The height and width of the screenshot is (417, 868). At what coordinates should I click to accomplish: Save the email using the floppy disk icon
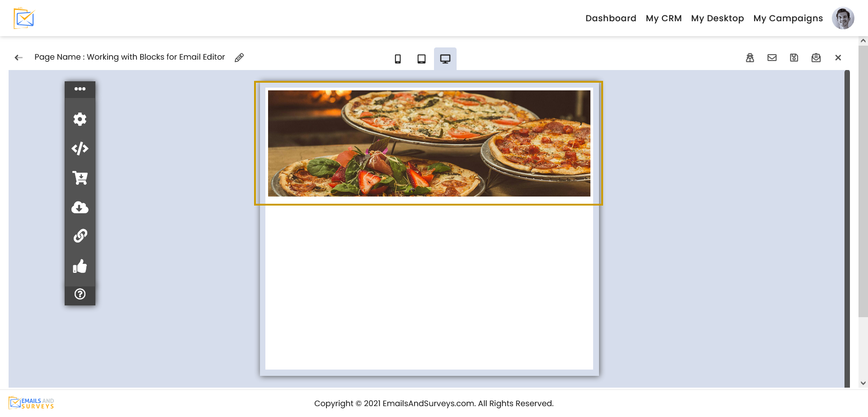click(x=794, y=57)
